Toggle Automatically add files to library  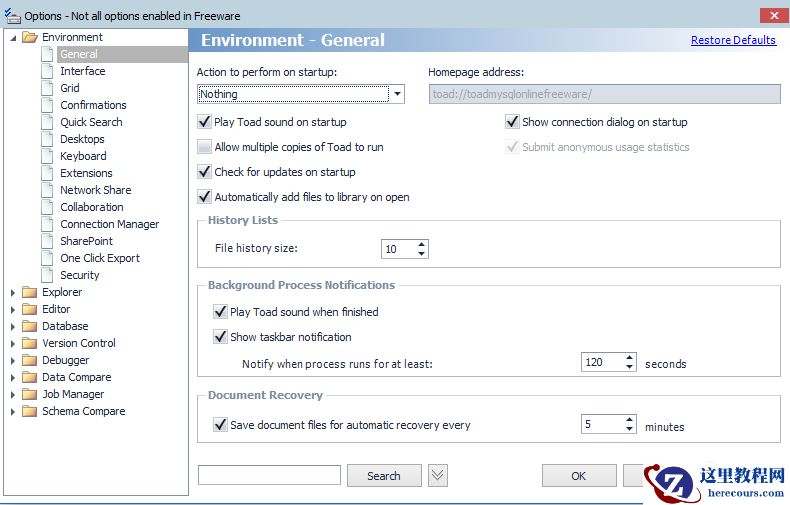click(x=204, y=197)
